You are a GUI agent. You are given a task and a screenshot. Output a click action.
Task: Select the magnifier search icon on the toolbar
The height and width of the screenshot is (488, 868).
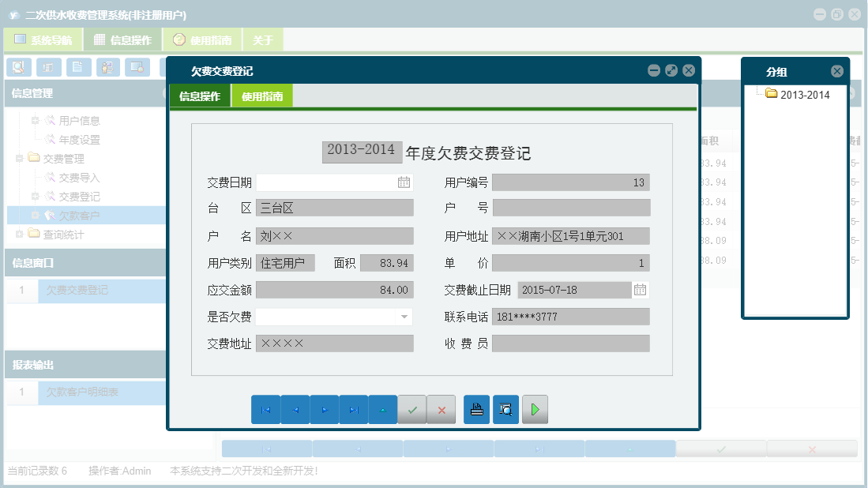(x=18, y=67)
